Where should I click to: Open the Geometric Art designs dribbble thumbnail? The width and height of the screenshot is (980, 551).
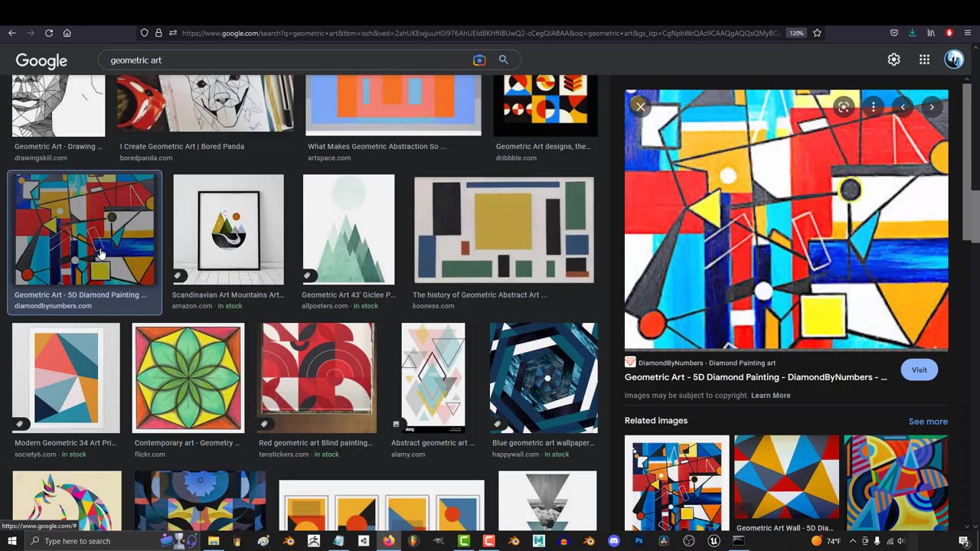[545, 106]
